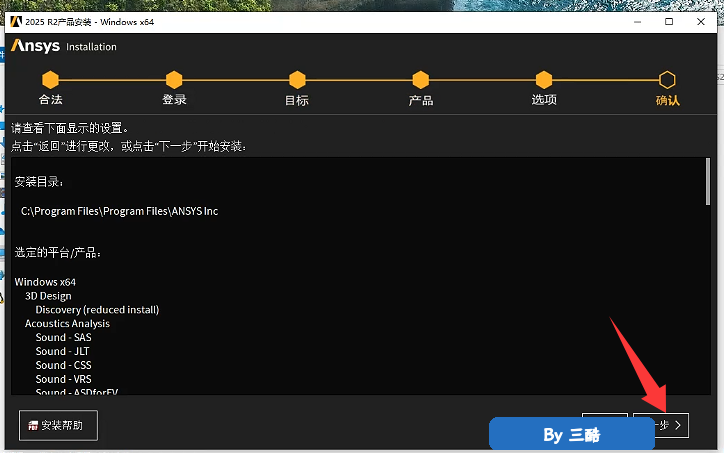The image size is (724, 453).
Task: Select the Windows x64 line
Action: coord(45,282)
